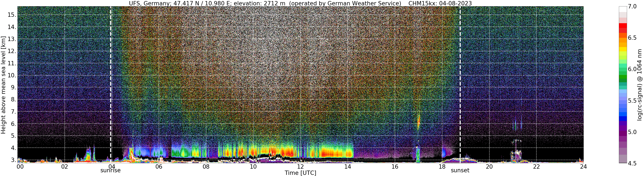
Task: Click the "6.5" value on the colorbar scale
Action: click(632, 38)
